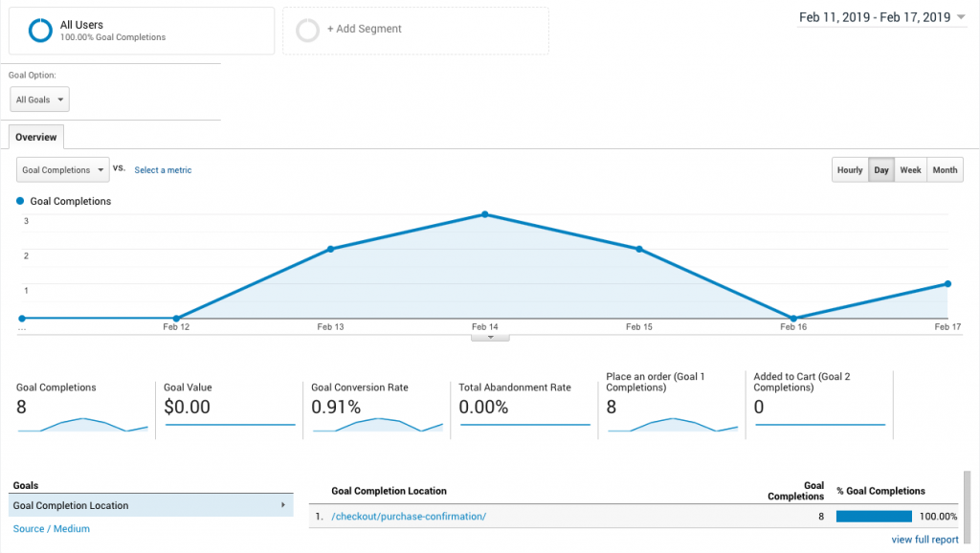Click the Add Segment circle icon

pyautogui.click(x=307, y=31)
